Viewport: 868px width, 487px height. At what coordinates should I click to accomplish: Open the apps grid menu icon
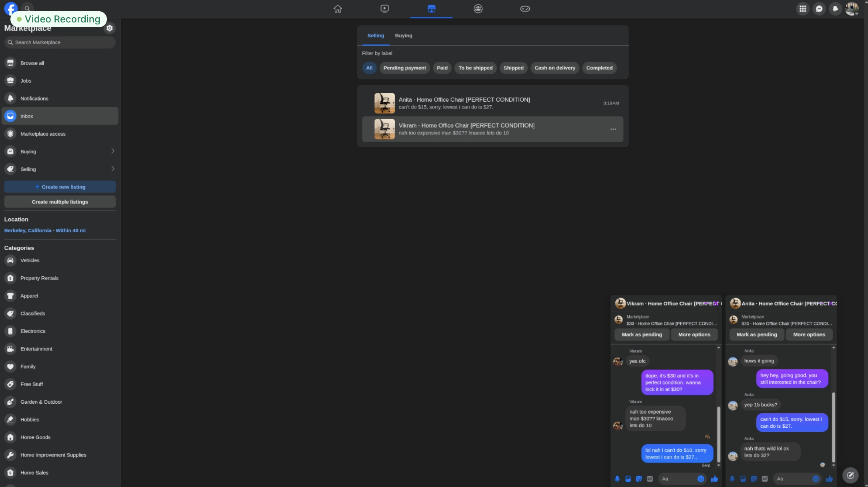click(803, 9)
